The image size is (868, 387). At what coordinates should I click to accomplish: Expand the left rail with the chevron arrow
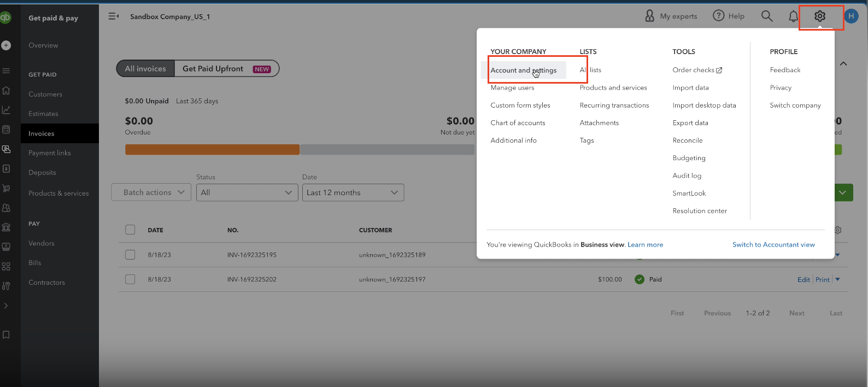click(6, 306)
